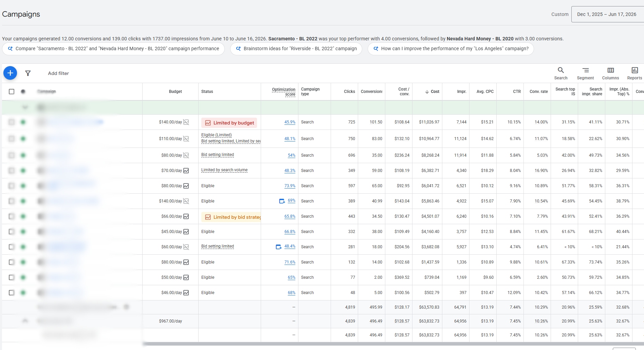Check the row with cost $502.79
Image resolution: width=644 pixels, height=350 pixels.
coord(12,293)
